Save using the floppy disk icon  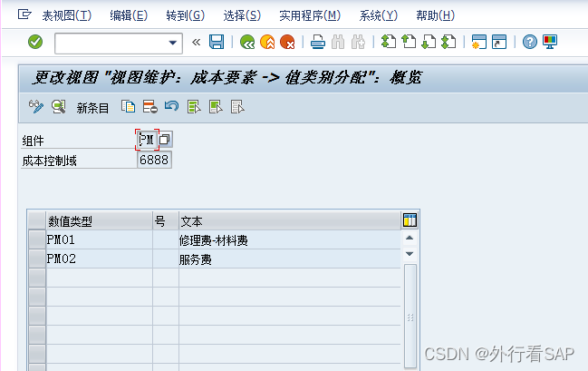(x=217, y=42)
